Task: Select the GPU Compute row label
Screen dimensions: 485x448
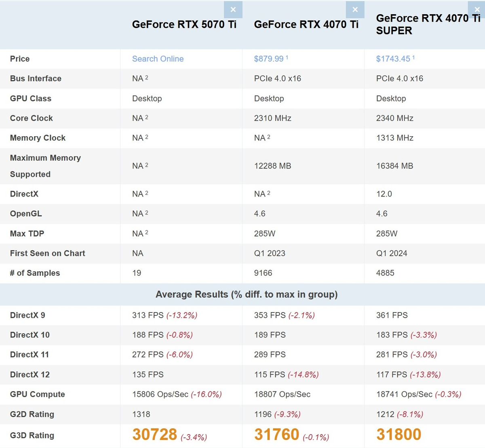Action: (38, 394)
